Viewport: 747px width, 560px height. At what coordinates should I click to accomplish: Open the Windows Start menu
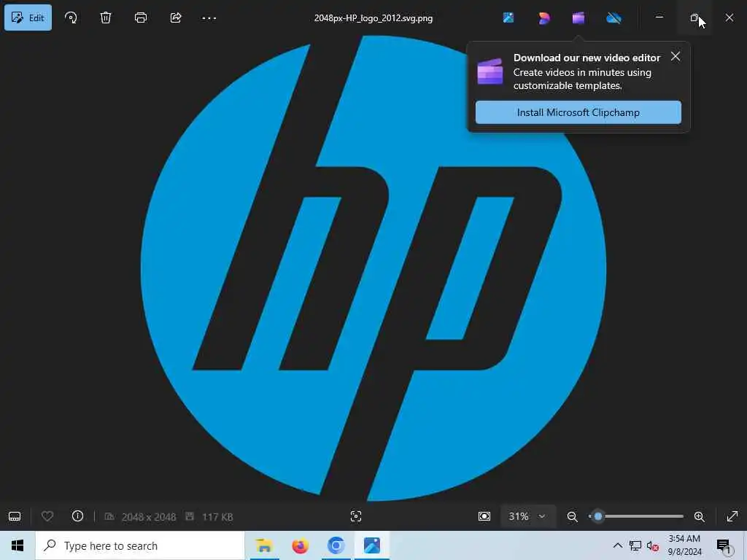pyautogui.click(x=18, y=545)
